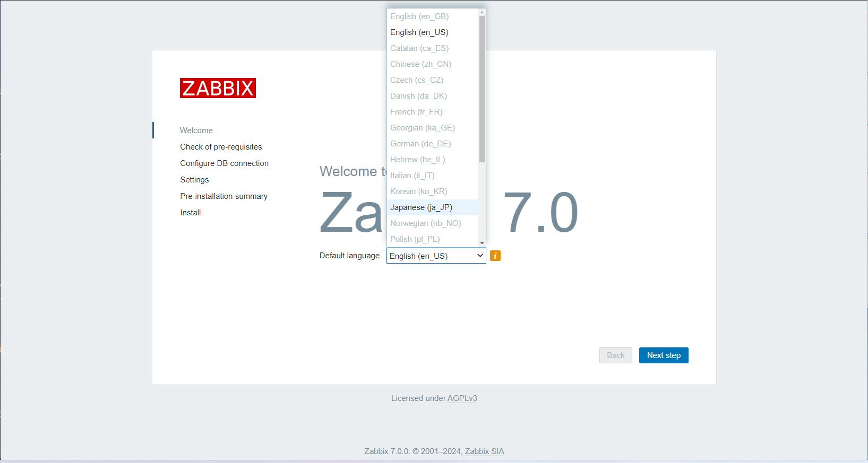Visit the Zabbix SIA footer link
This screenshot has width=868, height=463.
point(484,451)
